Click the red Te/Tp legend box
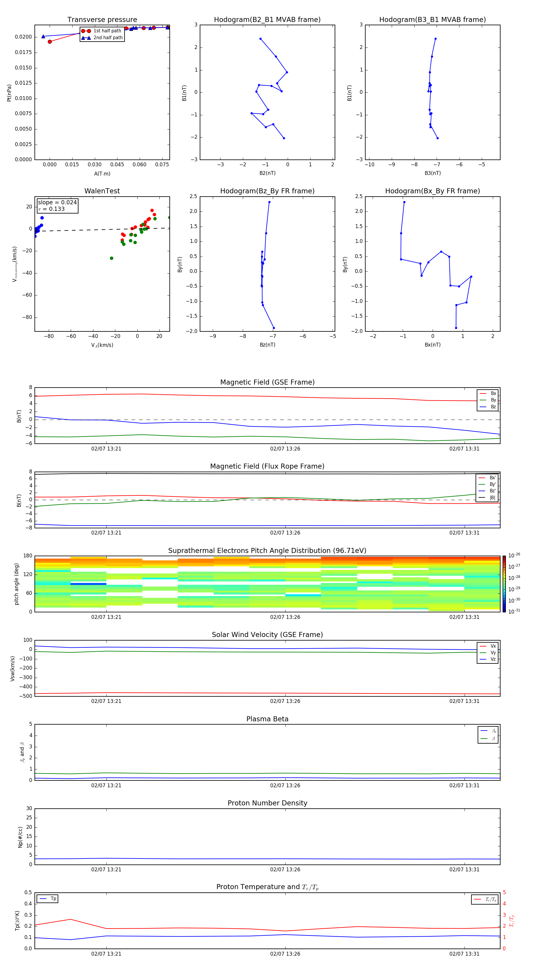Image resolution: width=535 pixels, height=980 pixels. [485, 900]
